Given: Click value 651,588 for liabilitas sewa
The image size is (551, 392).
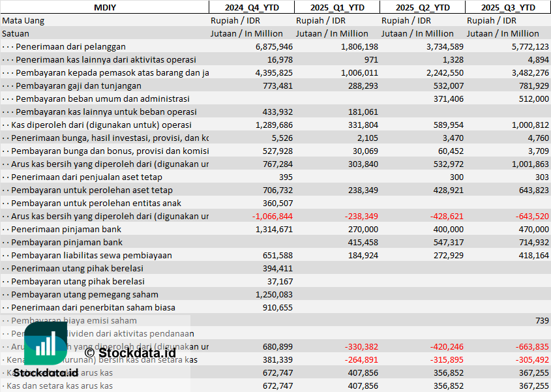Looking at the screenshot, I should (x=278, y=255).
